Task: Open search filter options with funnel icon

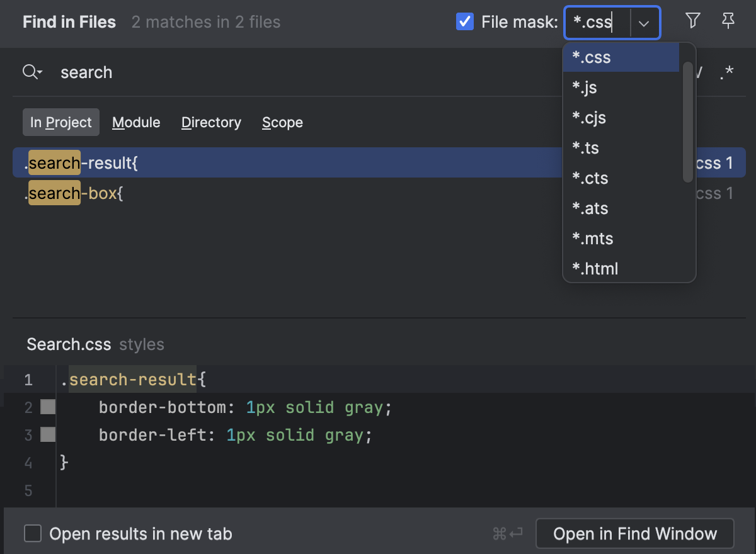Action: click(x=692, y=21)
